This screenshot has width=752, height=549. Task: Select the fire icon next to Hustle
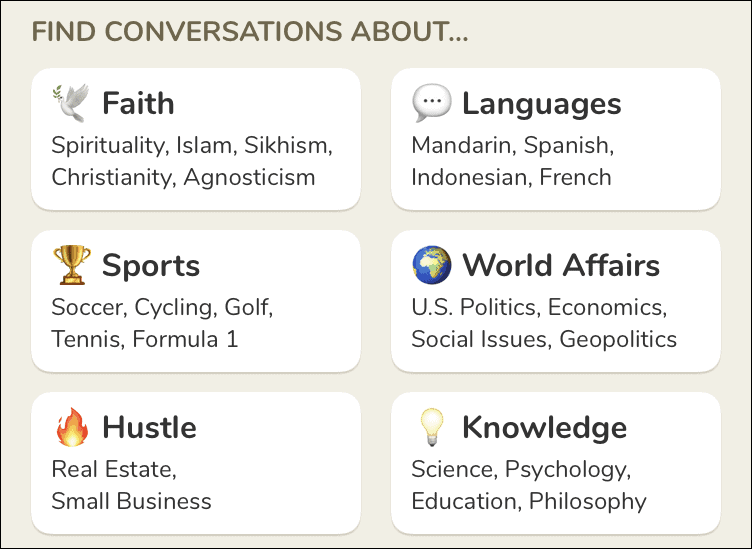click(x=72, y=427)
